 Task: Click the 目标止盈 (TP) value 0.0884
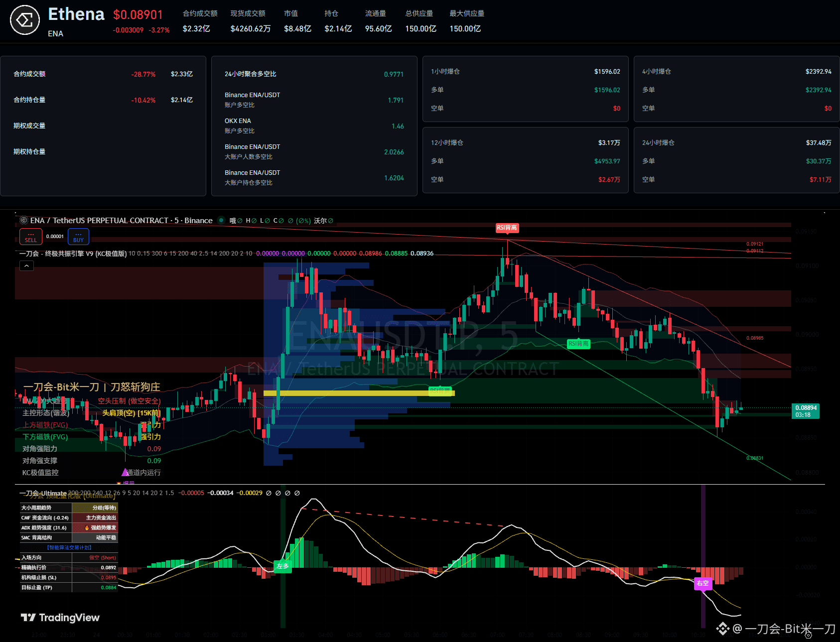coord(109,588)
